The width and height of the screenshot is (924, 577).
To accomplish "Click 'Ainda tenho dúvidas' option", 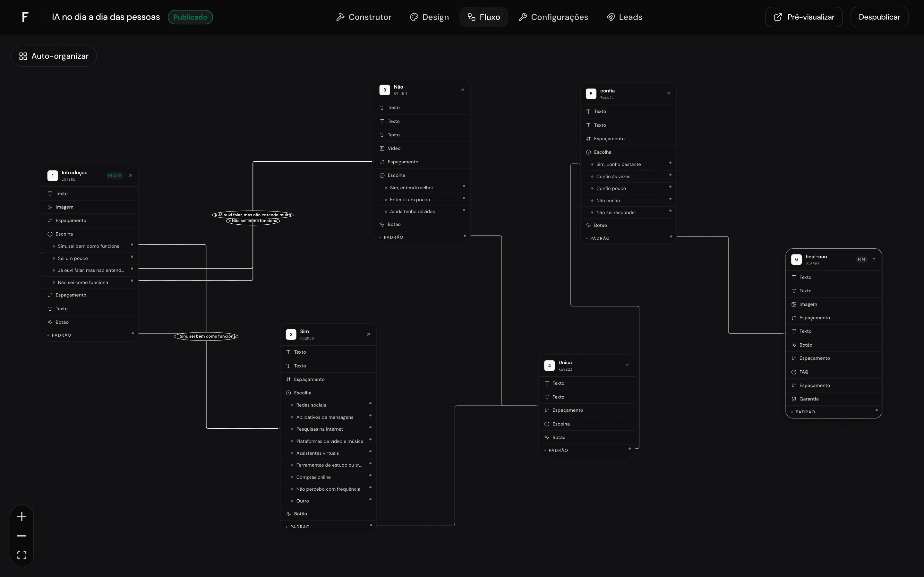I will (x=422, y=211).
